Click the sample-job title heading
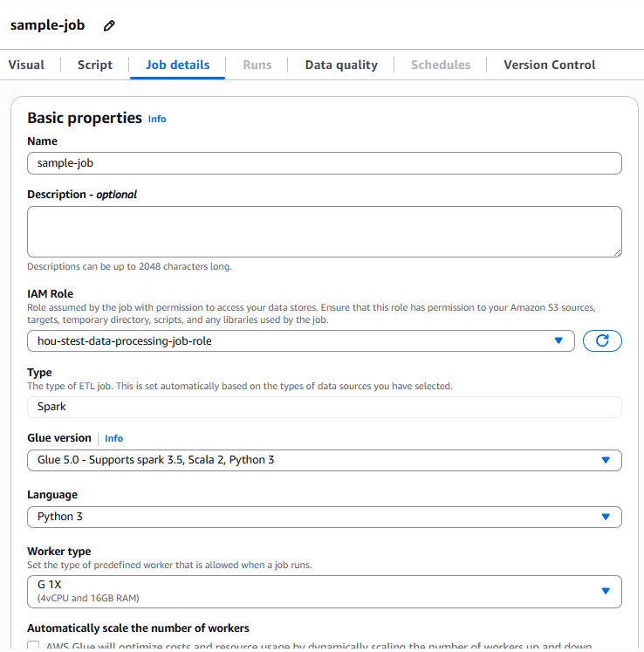Viewport: 644px width, 652px height. (48, 25)
